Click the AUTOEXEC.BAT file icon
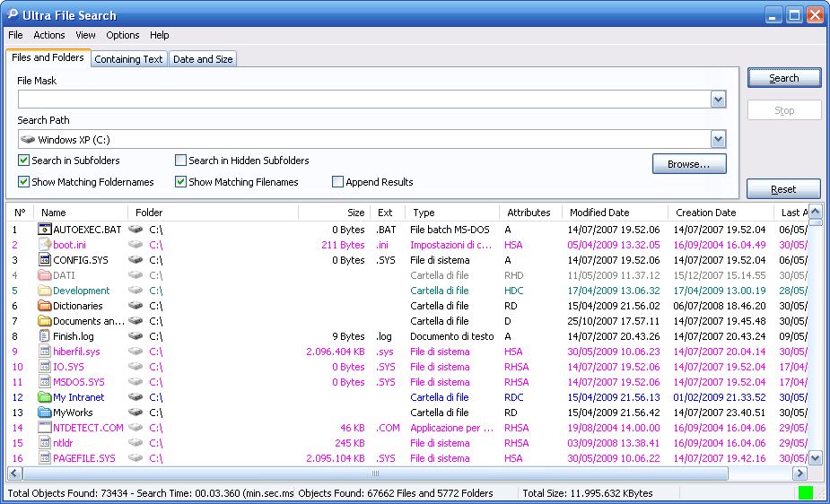 click(x=45, y=230)
